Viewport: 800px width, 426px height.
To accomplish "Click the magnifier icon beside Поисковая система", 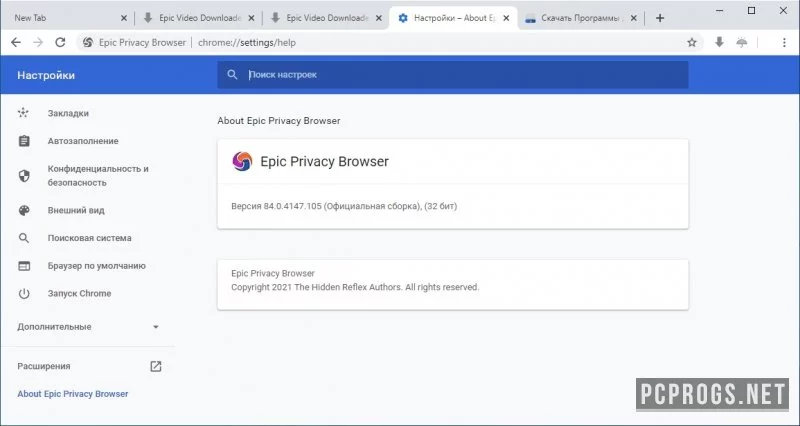I will point(24,238).
